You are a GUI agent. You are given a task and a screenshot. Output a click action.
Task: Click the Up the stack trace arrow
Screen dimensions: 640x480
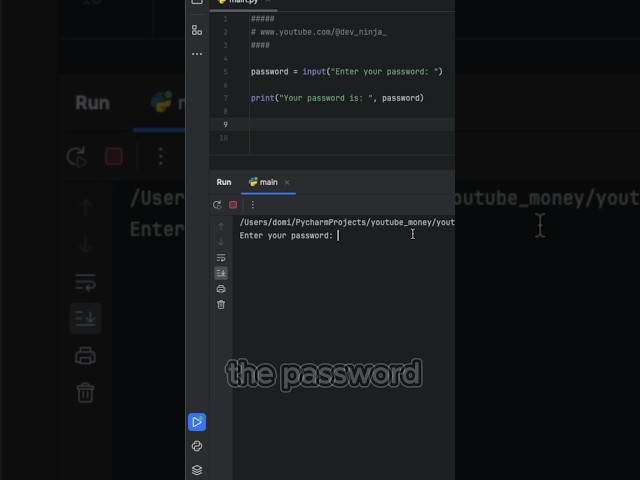pos(221,226)
